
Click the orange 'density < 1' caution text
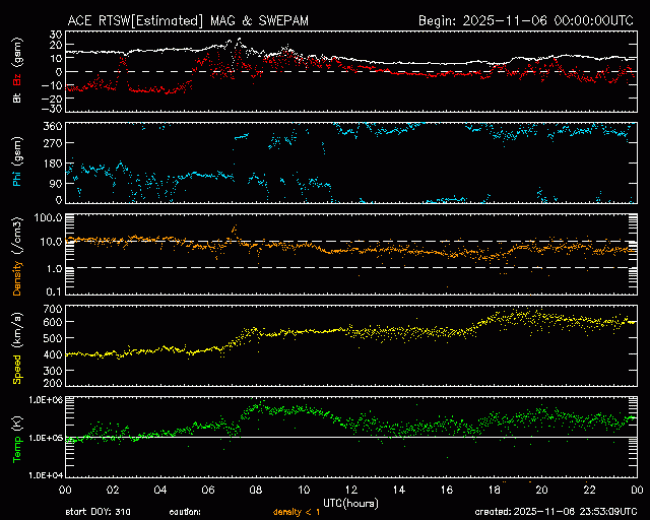pos(296,512)
